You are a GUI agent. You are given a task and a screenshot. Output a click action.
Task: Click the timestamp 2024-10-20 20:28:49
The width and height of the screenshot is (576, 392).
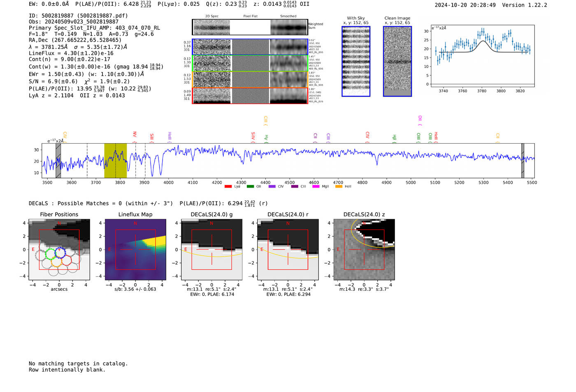[x=465, y=5]
